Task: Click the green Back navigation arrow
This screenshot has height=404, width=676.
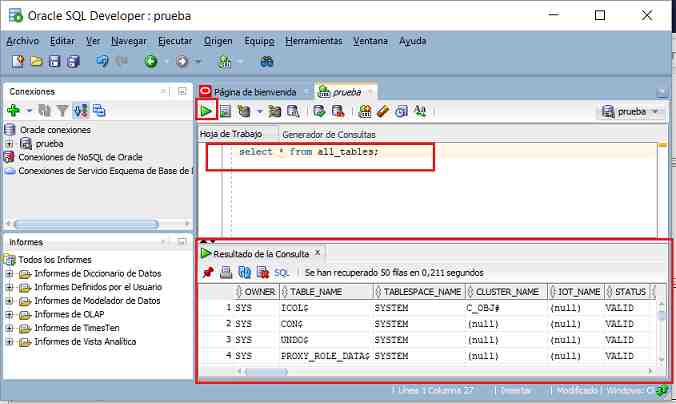Action: tap(151, 62)
